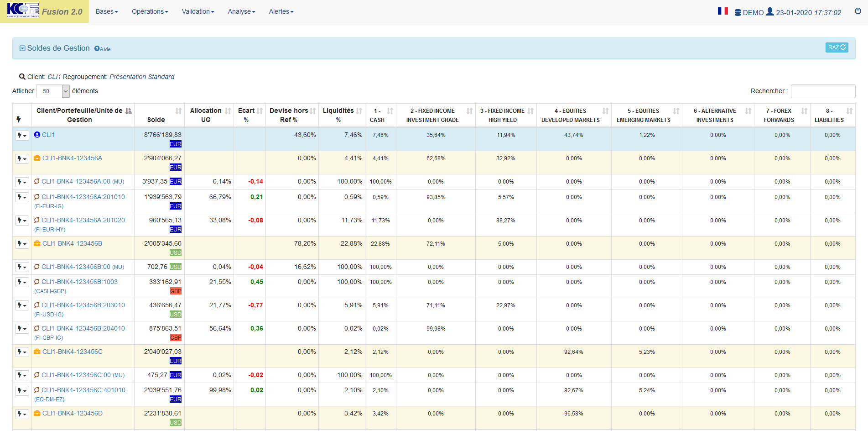Open the Analyse menu

(241, 11)
